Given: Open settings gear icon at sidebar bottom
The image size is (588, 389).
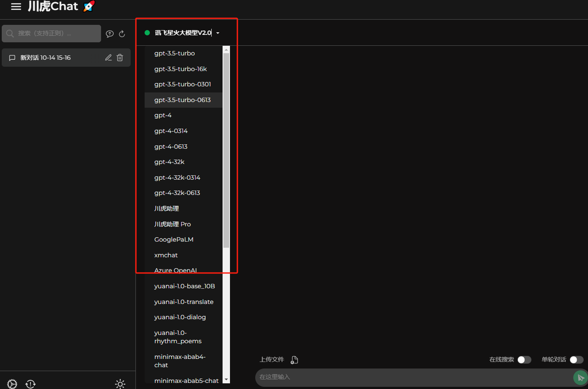Looking at the screenshot, I should click(x=12, y=384).
